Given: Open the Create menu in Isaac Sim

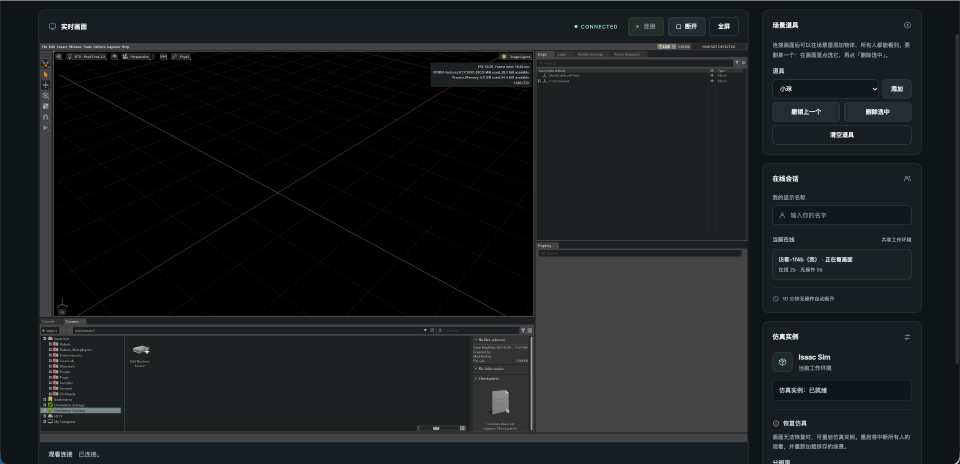Looking at the screenshot, I should [x=62, y=47].
